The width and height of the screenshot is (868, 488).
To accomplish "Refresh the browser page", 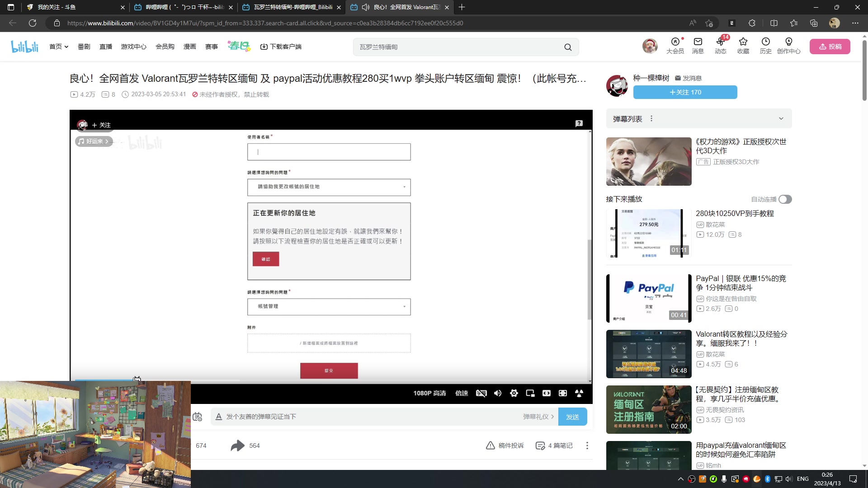I will pos(33,23).
